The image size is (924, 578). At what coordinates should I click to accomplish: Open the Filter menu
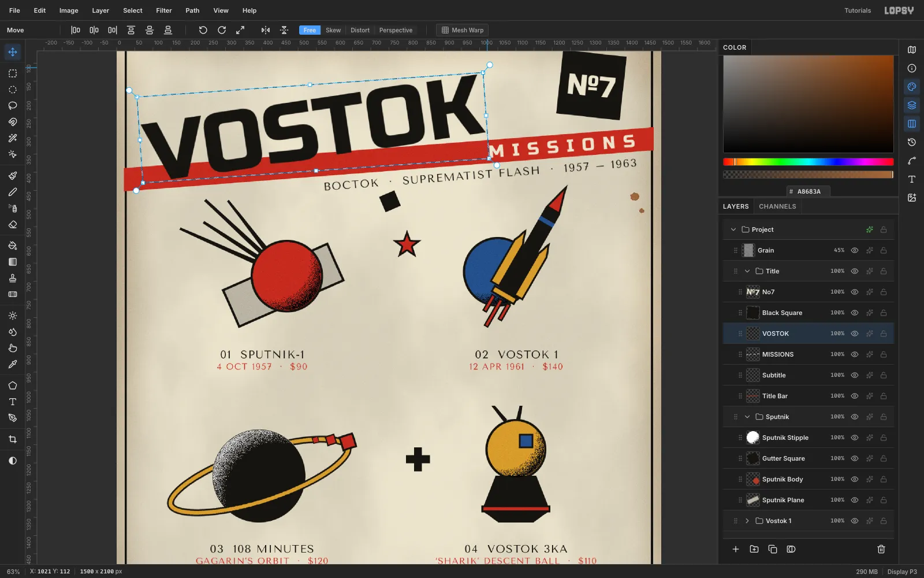point(164,10)
